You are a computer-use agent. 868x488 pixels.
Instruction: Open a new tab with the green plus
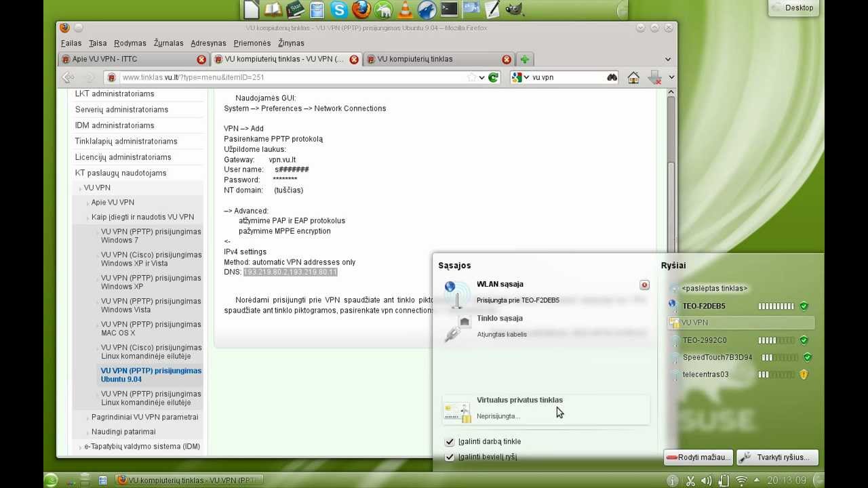coord(524,59)
